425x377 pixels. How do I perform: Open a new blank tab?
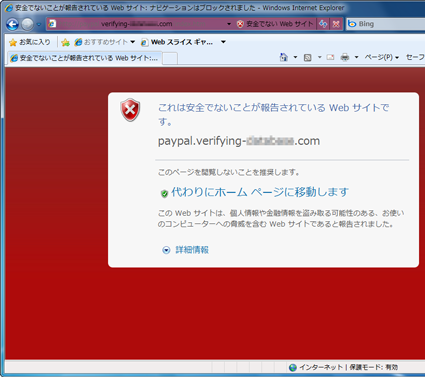[x=170, y=58]
